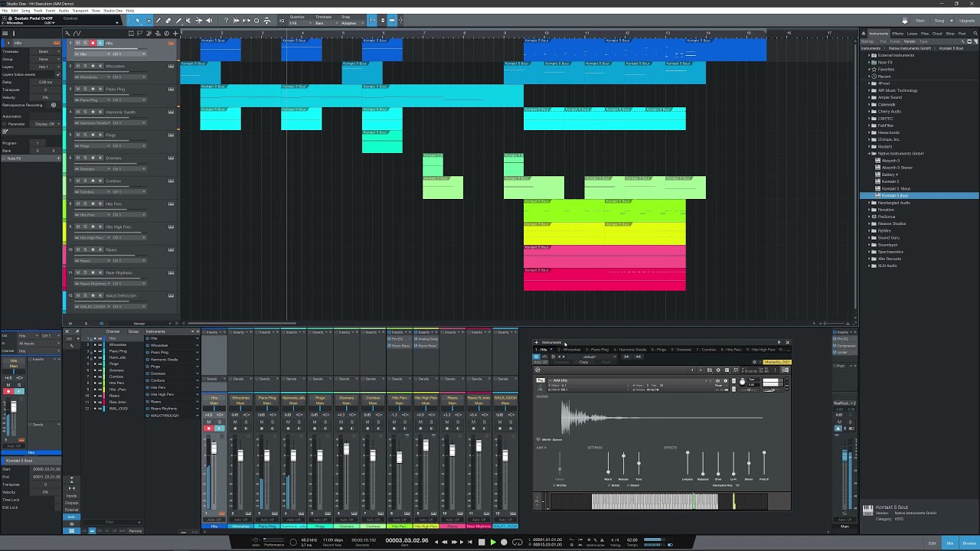
Task: Collapse the Native Instruments GmbH folder
Action: pyautogui.click(x=869, y=154)
